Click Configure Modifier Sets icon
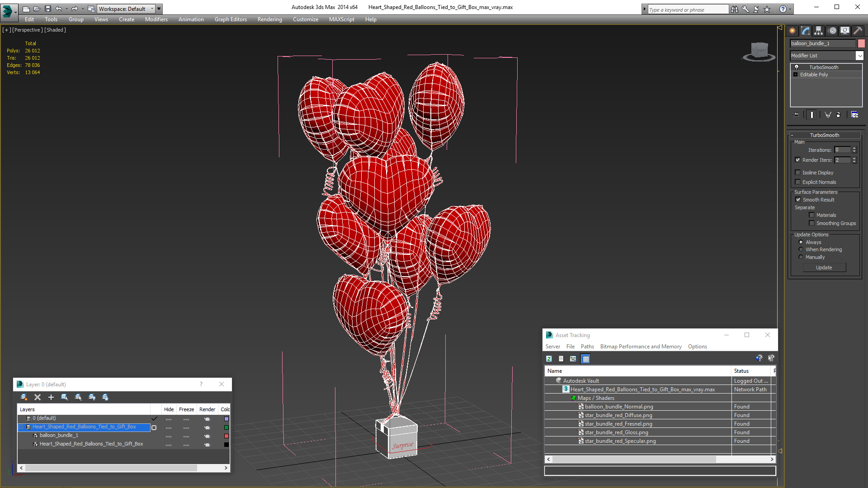The height and width of the screenshot is (488, 868). pyautogui.click(x=854, y=115)
